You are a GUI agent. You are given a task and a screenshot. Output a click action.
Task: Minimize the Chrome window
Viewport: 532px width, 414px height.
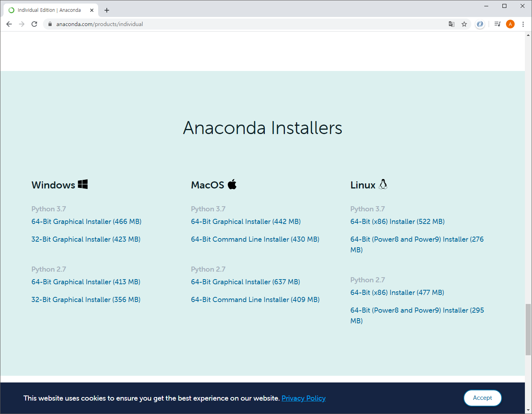pos(486,6)
